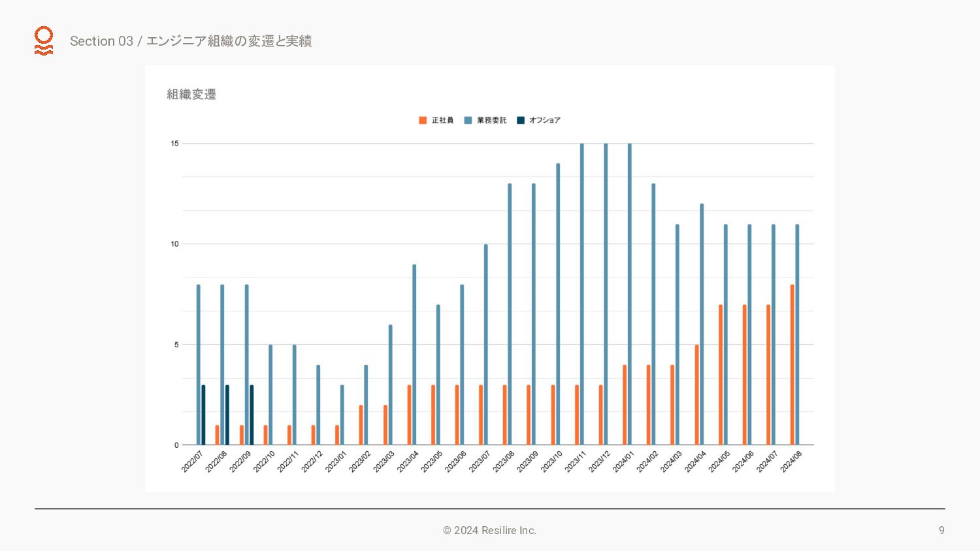Click the 2022/10 x-axis label
This screenshot has width=980, height=551.
click(x=264, y=462)
